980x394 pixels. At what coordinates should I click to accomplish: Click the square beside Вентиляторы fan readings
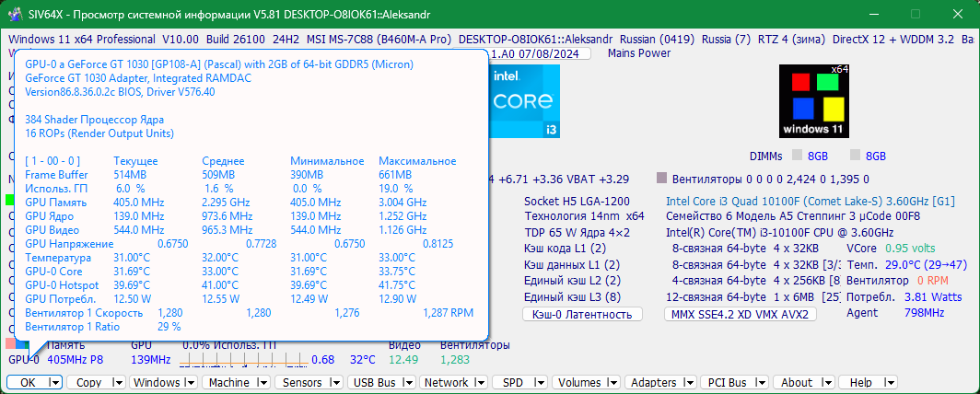662,180
